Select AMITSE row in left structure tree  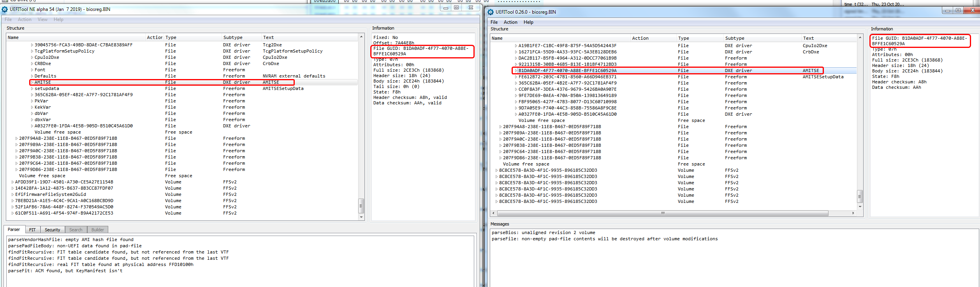182,82
